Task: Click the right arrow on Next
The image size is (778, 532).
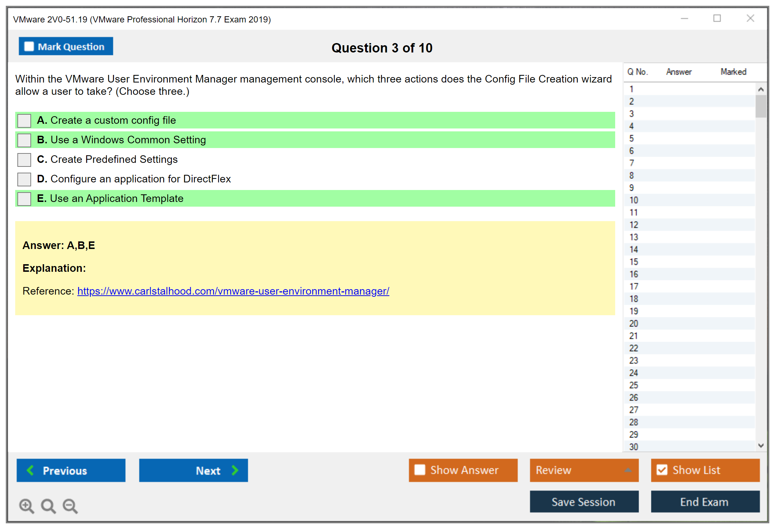Action: click(x=235, y=470)
